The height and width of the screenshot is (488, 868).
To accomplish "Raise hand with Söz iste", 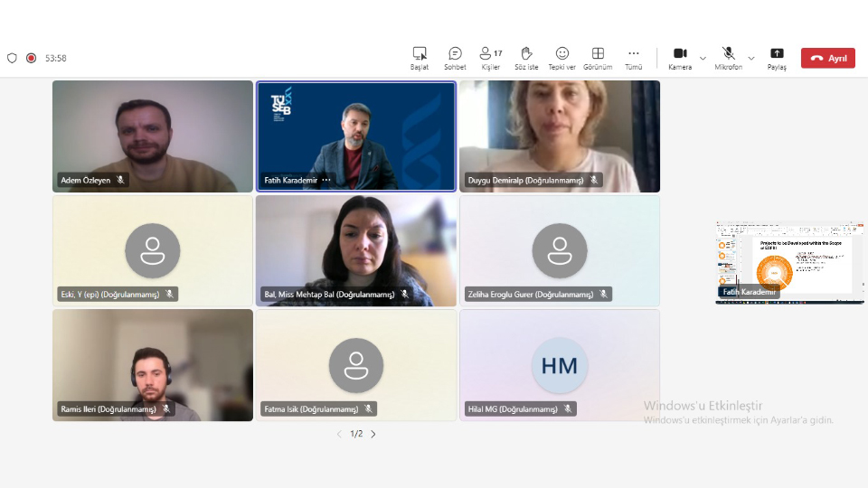I will point(526,58).
